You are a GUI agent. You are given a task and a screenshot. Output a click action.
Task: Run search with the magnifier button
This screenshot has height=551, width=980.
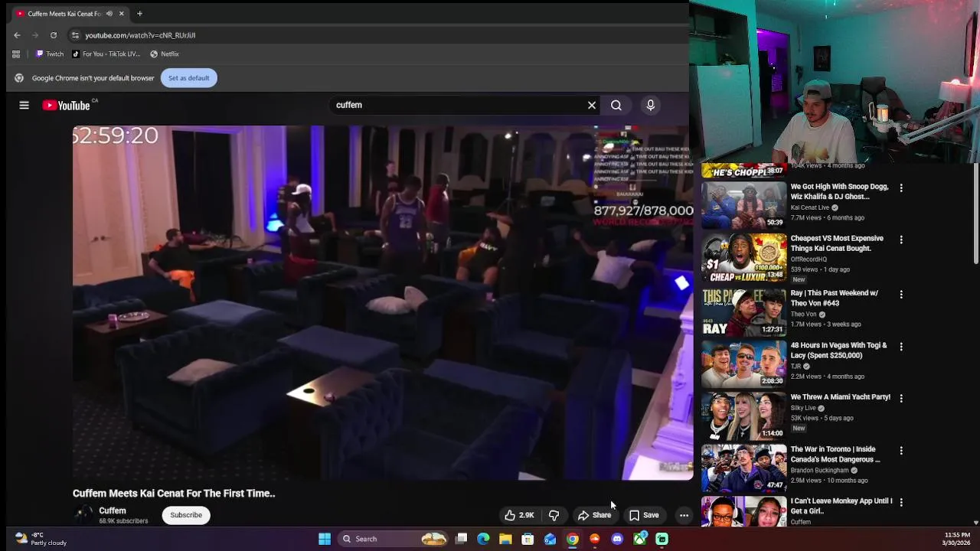click(x=616, y=106)
